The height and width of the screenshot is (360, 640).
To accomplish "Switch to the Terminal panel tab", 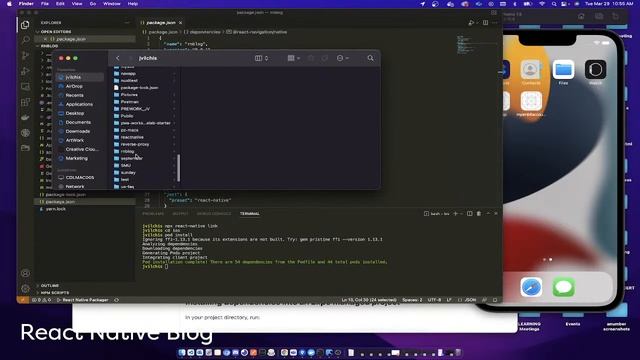I will (249, 213).
